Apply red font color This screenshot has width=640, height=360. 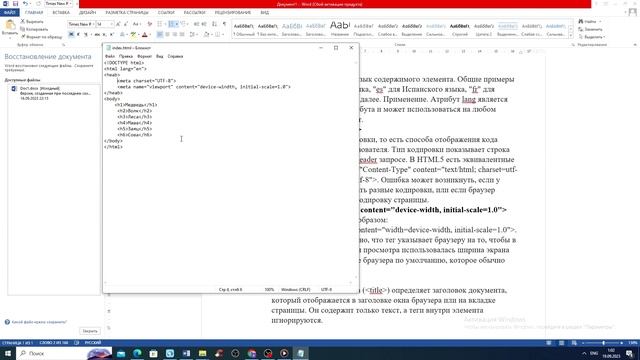[x=144, y=35]
